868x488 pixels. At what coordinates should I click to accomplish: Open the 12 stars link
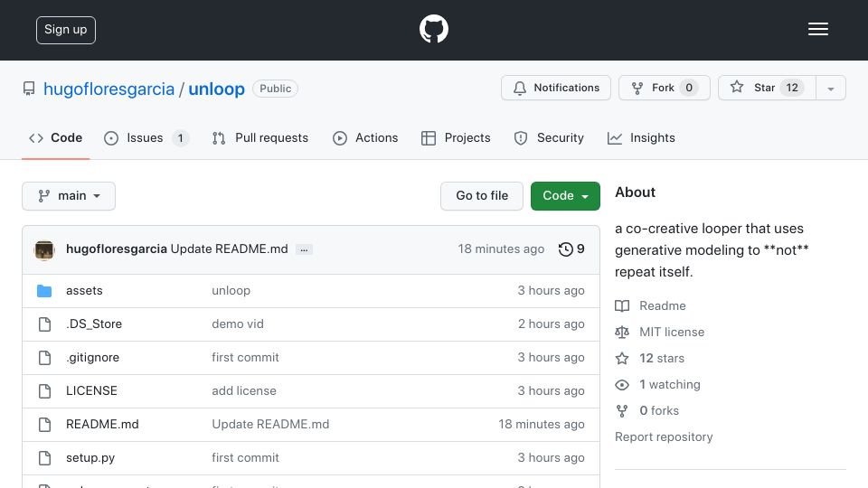coord(662,358)
